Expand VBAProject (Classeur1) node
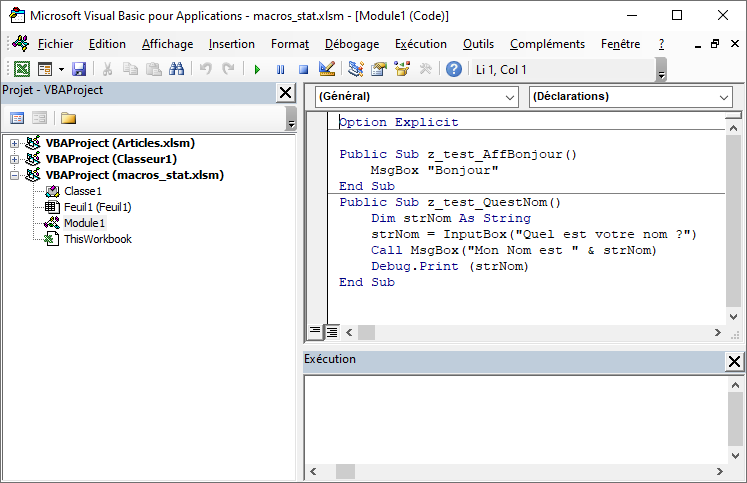Screen dimensions: 747x483 click(14, 159)
